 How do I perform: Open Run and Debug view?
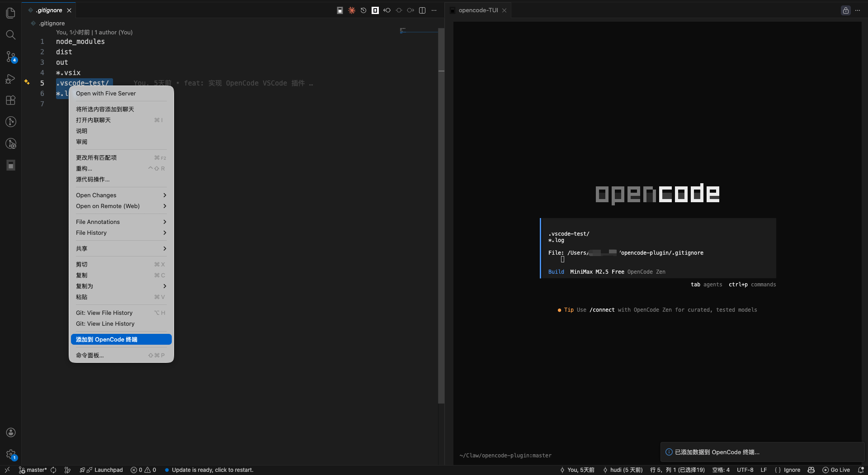[x=11, y=79]
